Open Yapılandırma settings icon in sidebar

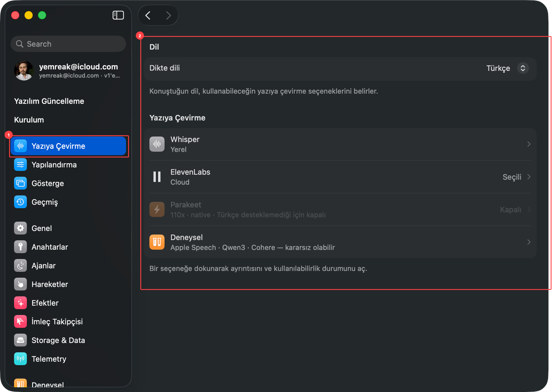pos(20,165)
